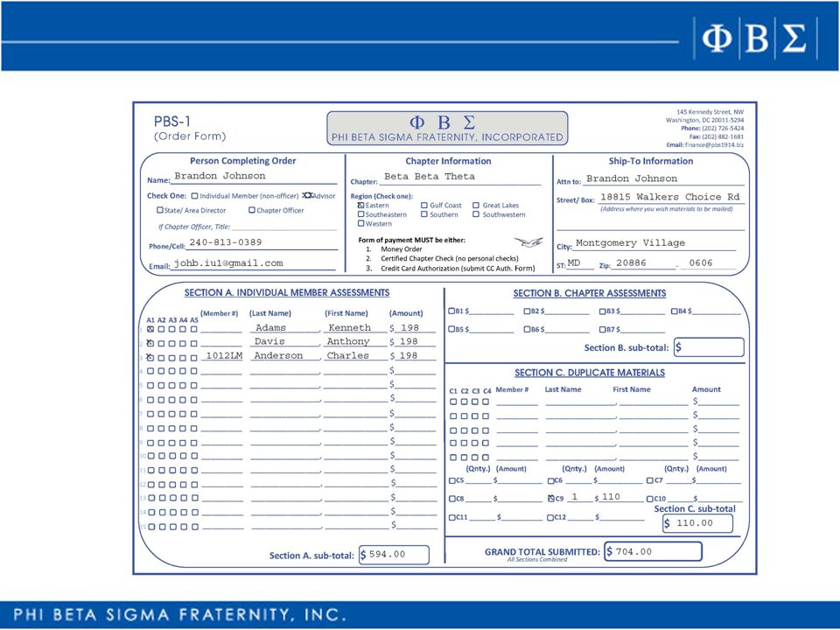The width and height of the screenshot is (840, 630).
Task: Click the ST field MD
Action: [x=580, y=263]
